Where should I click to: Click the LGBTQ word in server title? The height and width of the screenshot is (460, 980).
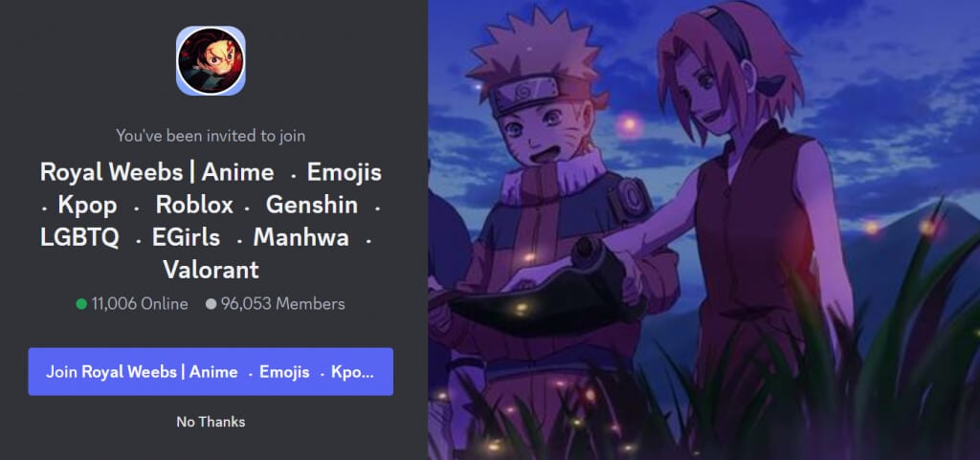(79, 237)
